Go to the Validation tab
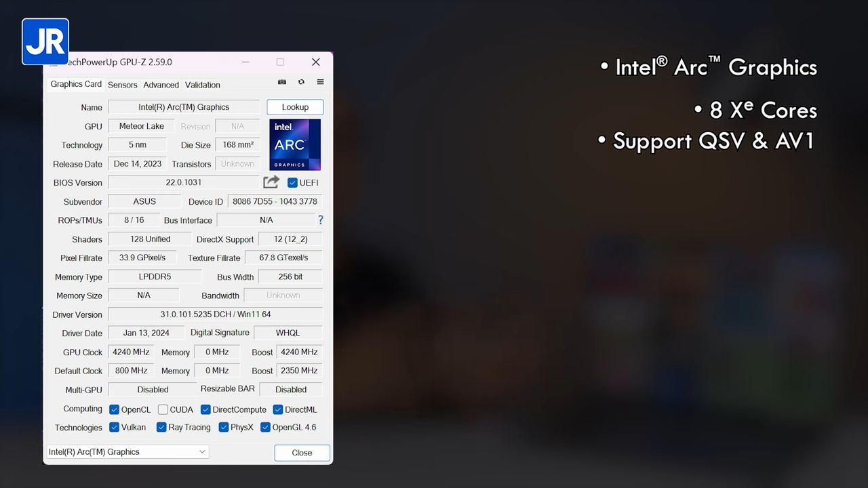Viewport: 868px width, 488px height. (203, 85)
